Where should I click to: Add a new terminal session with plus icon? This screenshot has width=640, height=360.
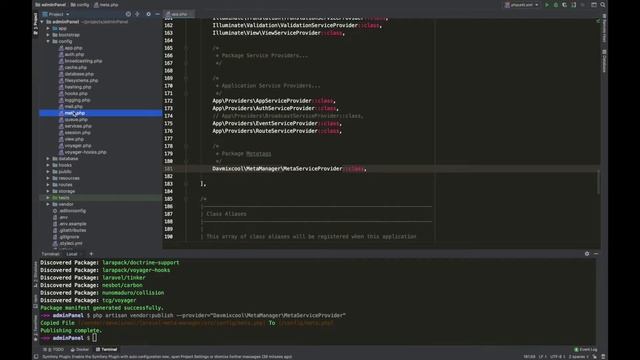pos(91,254)
